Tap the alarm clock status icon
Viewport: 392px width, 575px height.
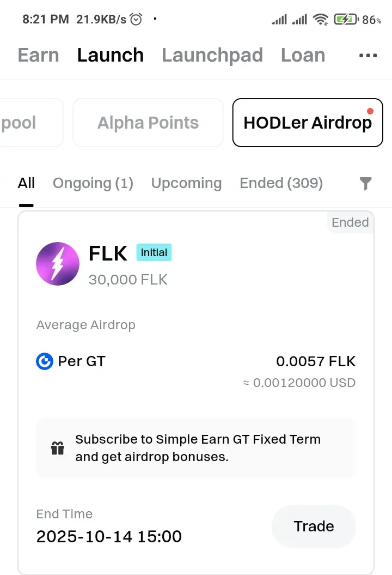(136, 20)
